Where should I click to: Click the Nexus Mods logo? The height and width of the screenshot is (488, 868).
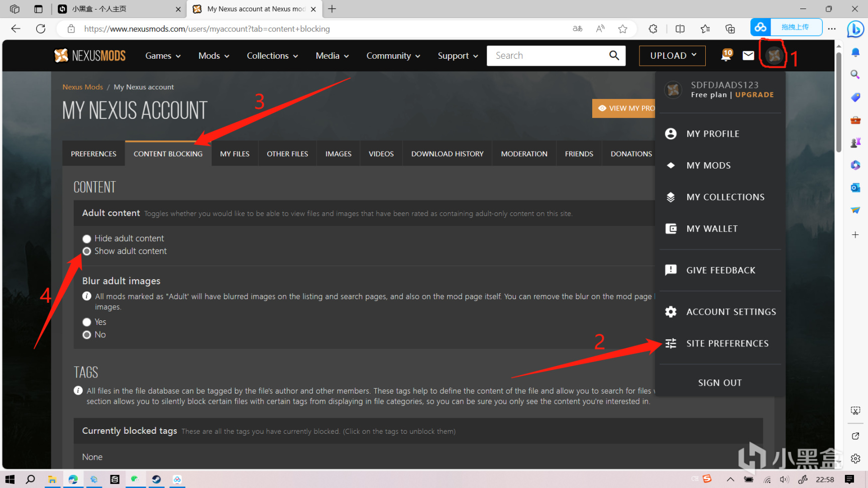coord(89,56)
